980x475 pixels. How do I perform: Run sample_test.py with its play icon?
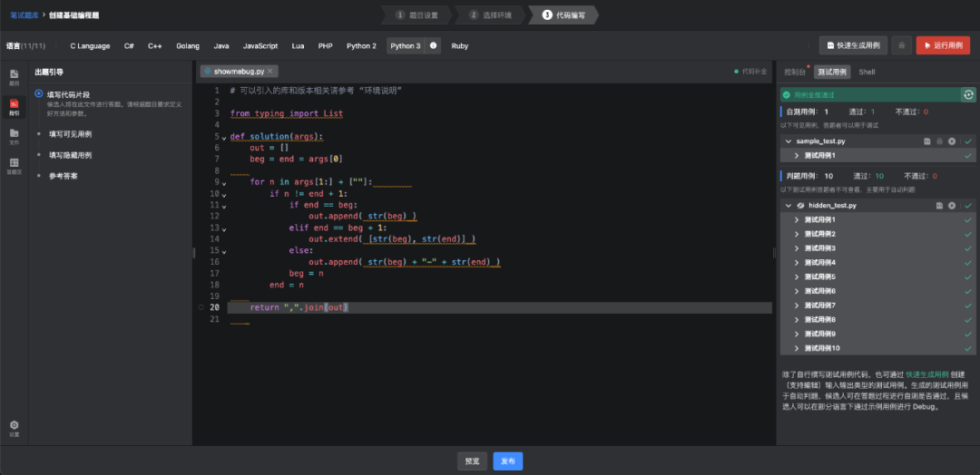951,141
